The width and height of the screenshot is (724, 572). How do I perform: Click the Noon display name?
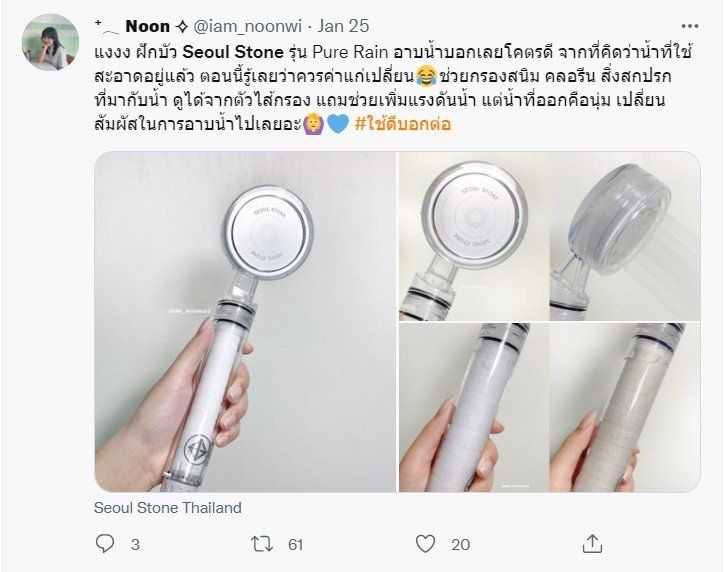click(148, 26)
